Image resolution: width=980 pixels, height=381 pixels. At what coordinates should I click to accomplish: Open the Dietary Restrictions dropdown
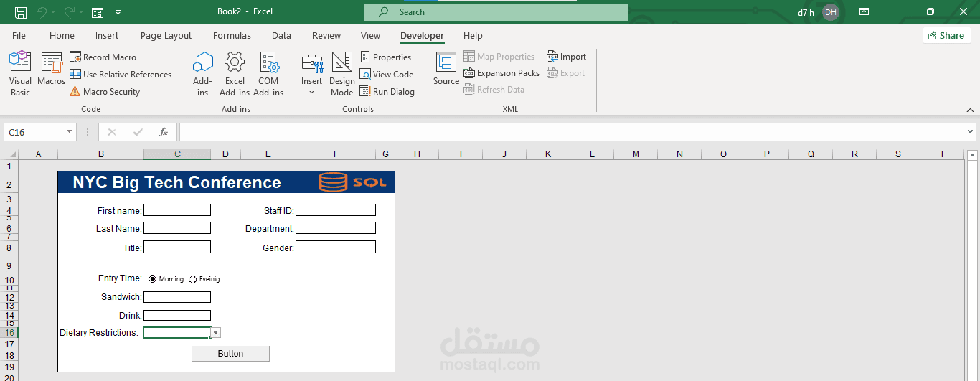coord(216,333)
